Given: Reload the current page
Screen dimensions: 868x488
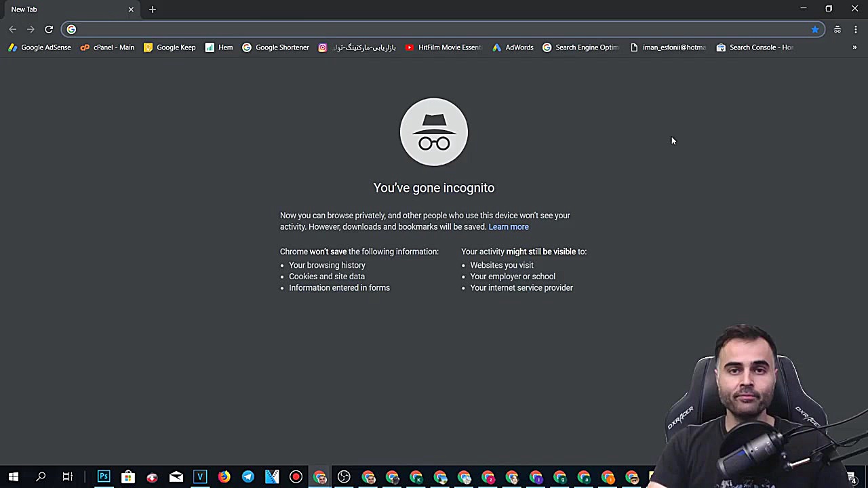Looking at the screenshot, I should point(49,29).
